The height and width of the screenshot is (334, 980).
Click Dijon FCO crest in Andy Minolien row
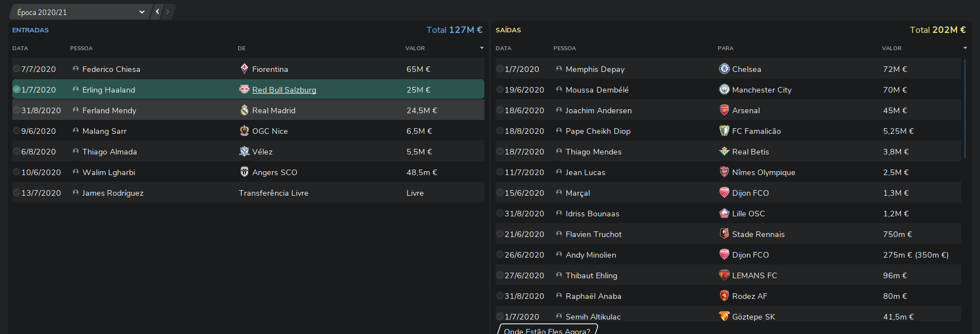pos(724,254)
